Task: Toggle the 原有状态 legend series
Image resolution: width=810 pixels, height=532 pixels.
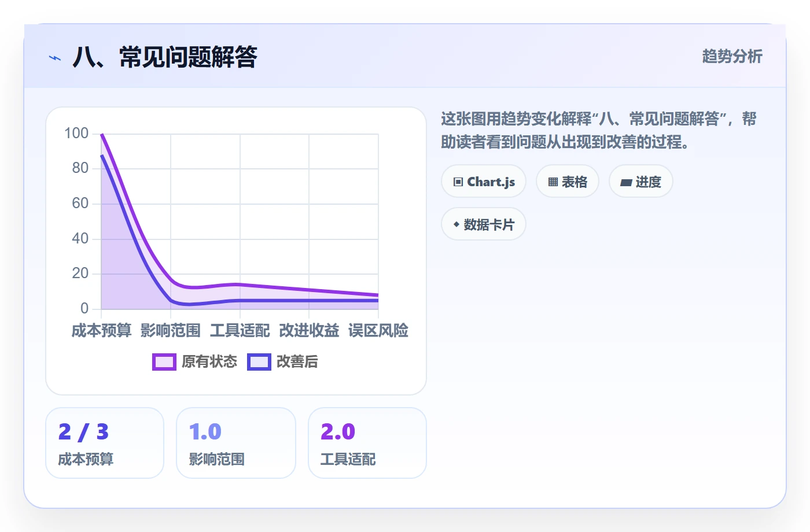Action: tap(195, 362)
